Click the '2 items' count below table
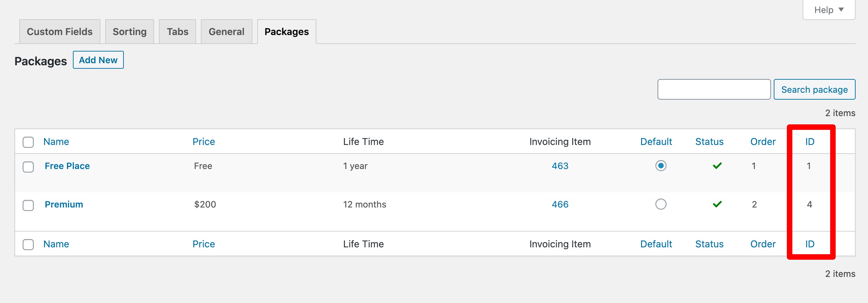This screenshot has width=868, height=303. (x=840, y=274)
